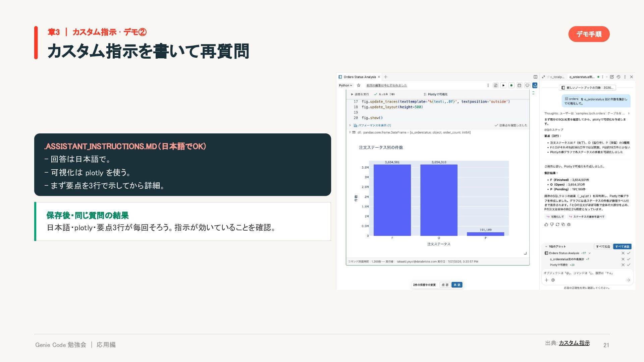Toggle the side panel layout icon
This screenshot has height=362, width=644.
[535, 77]
